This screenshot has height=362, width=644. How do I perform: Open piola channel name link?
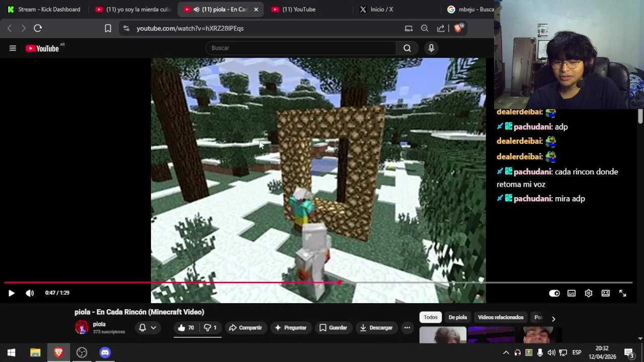(99, 324)
